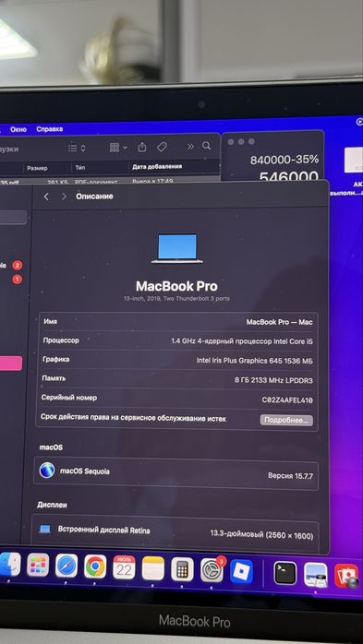Click the serial number C02Z4AFEL410
Screen dimensions: 363x644
[287, 400]
